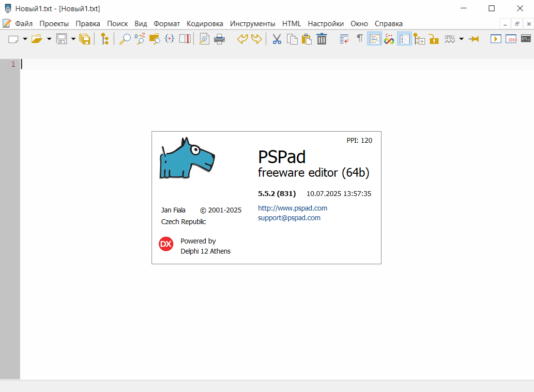Open Print Preview from toolbar
This screenshot has height=392, width=534.
(204, 39)
